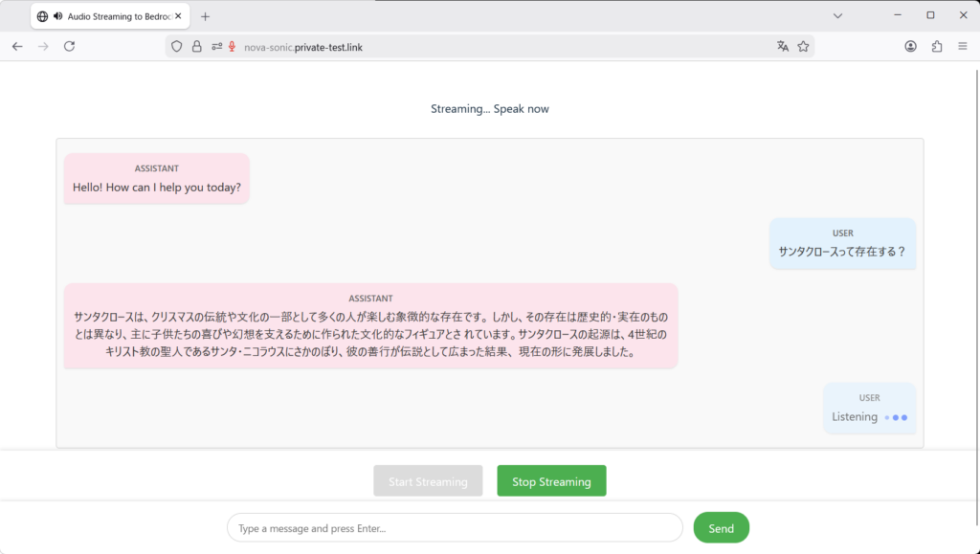Viewport: 980px width, 554px height.
Task: Open the list all tabs dropdown arrow
Action: tap(837, 16)
